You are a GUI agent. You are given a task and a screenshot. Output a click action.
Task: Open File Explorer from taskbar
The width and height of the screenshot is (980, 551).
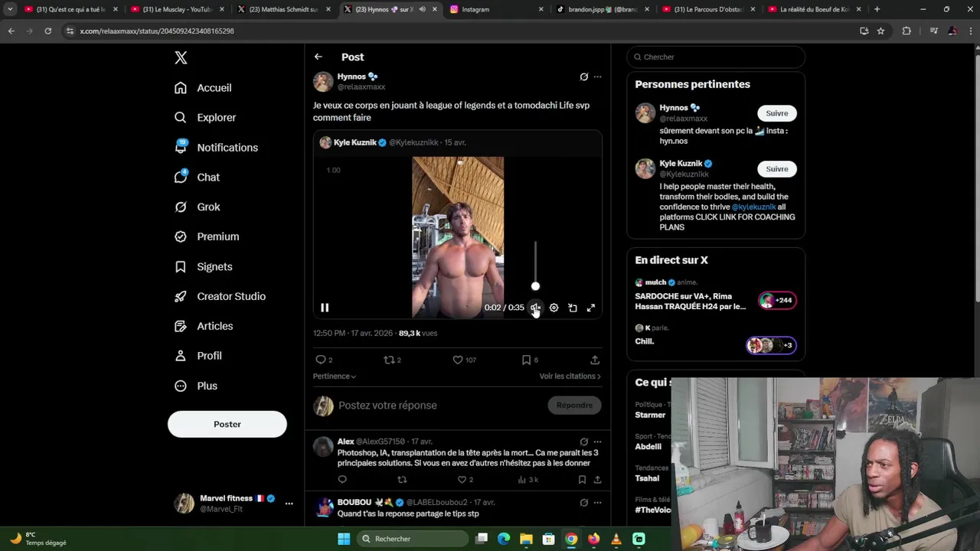click(526, 539)
